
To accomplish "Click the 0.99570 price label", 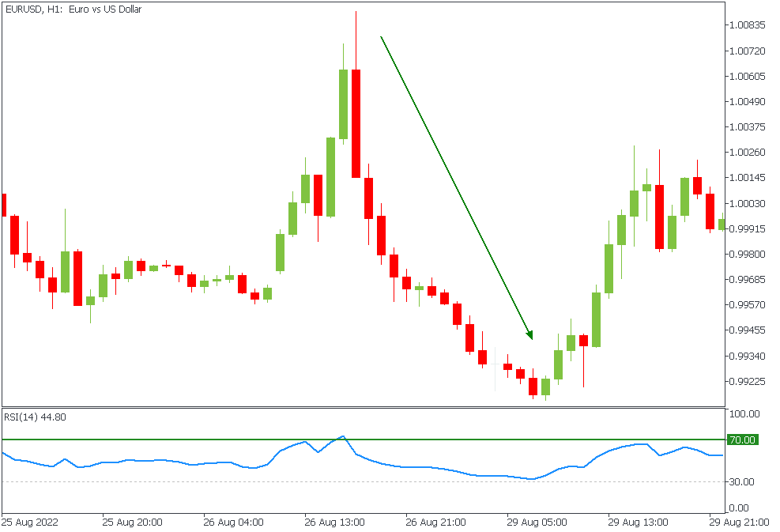I will pos(747,304).
